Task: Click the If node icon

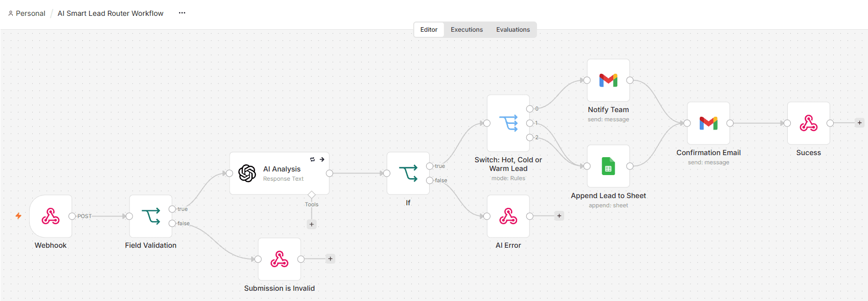Action: (408, 173)
